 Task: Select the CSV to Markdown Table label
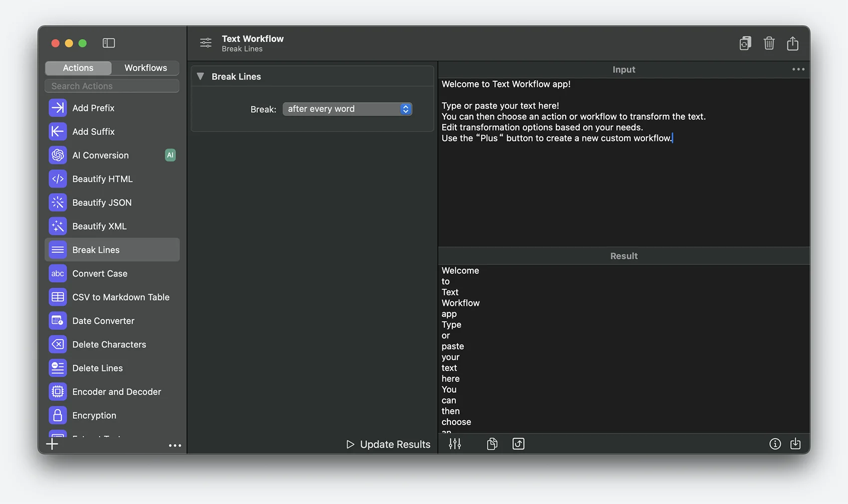tap(121, 297)
